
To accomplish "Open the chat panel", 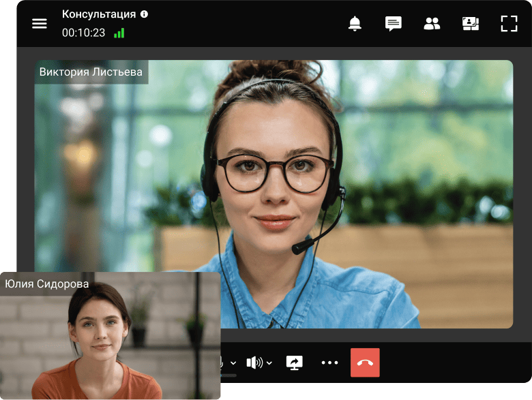I will tap(393, 24).
